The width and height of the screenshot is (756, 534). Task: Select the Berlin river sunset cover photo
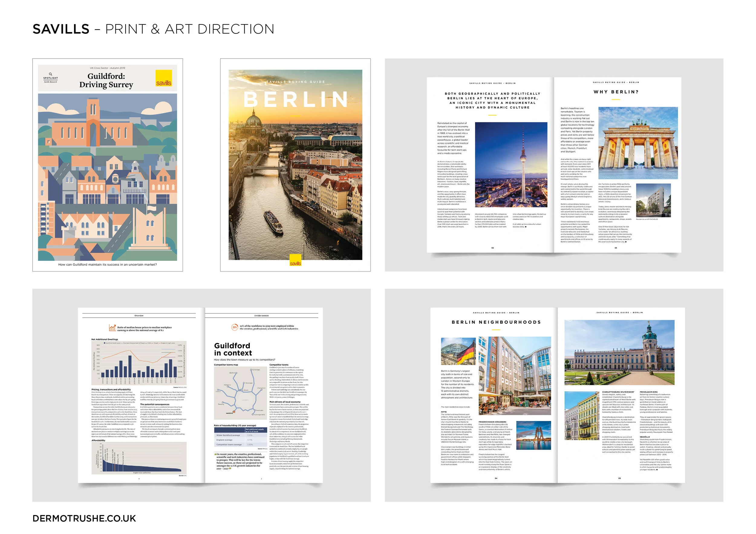tap(295, 164)
